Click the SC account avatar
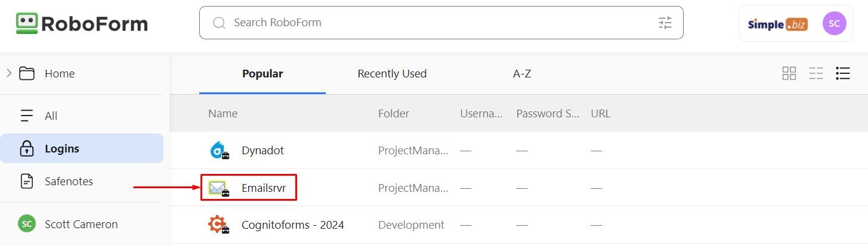868x246 pixels. [x=834, y=23]
